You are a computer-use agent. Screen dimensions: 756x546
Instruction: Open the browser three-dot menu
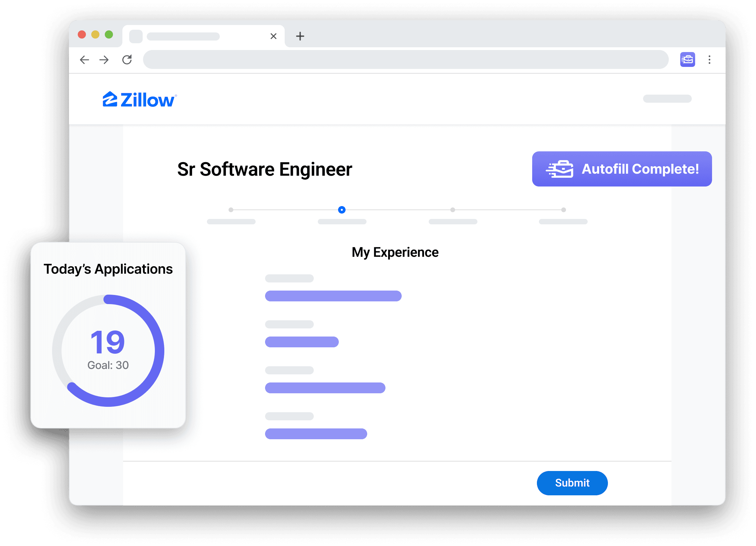click(x=709, y=60)
